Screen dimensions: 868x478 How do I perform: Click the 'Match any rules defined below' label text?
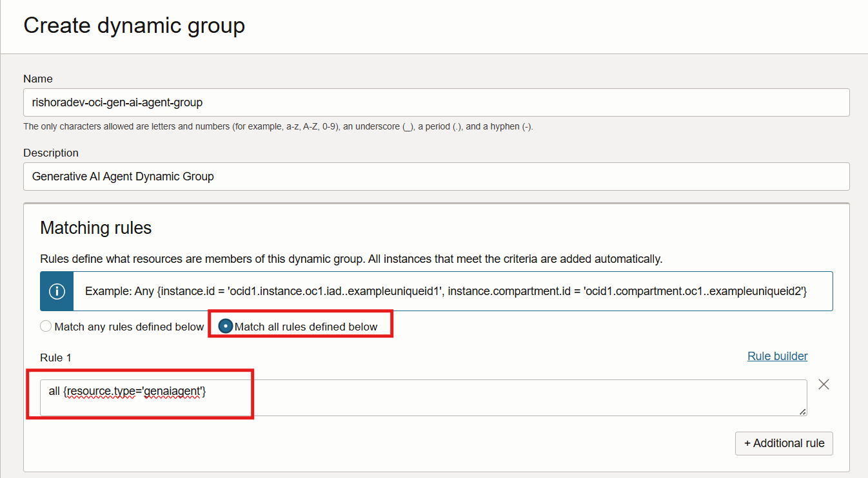tap(129, 327)
